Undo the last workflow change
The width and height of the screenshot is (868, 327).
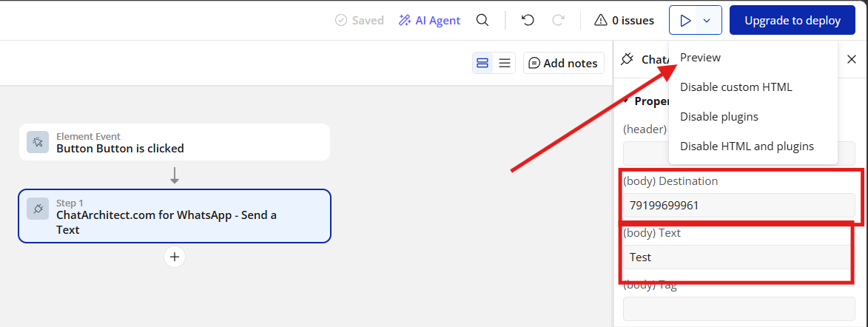coord(528,21)
